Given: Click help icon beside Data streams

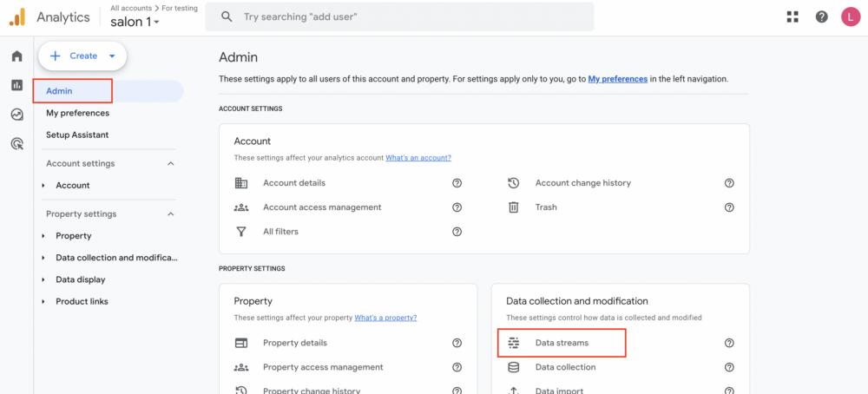Looking at the screenshot, I should (729, 343).
